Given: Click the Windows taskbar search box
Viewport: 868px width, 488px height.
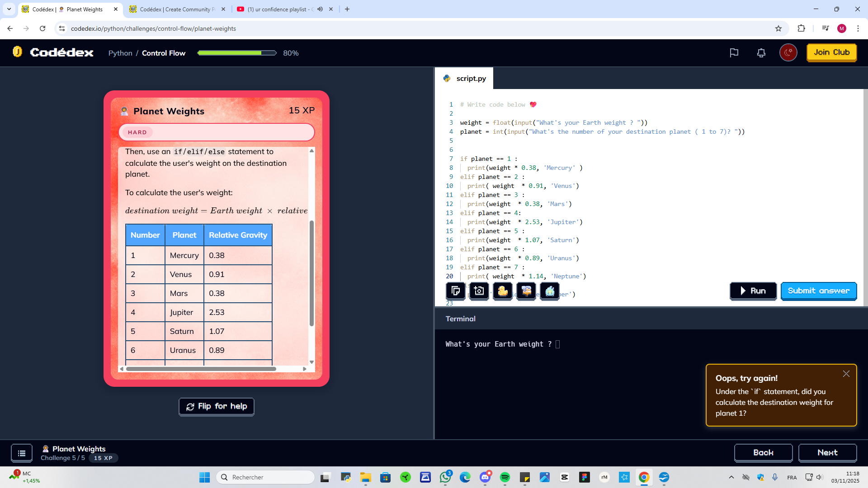Looking at the screenshot, I should tap(265, 477).
